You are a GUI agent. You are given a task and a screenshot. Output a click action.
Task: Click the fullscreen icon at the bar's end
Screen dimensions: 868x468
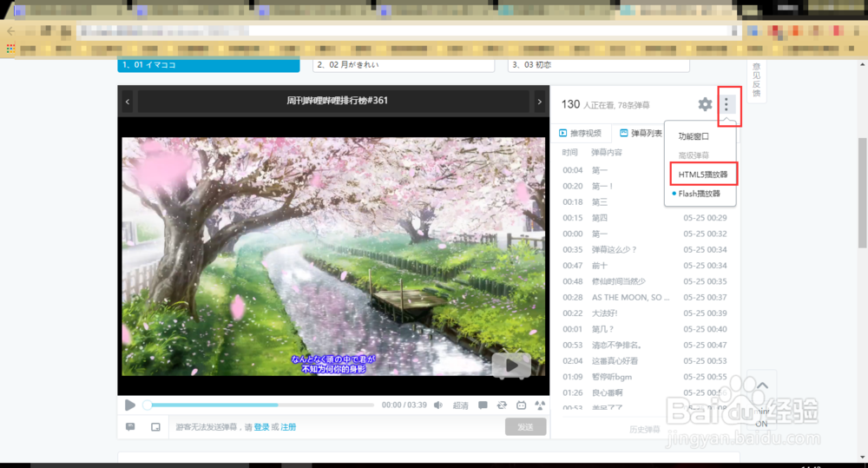coord(540,405)
